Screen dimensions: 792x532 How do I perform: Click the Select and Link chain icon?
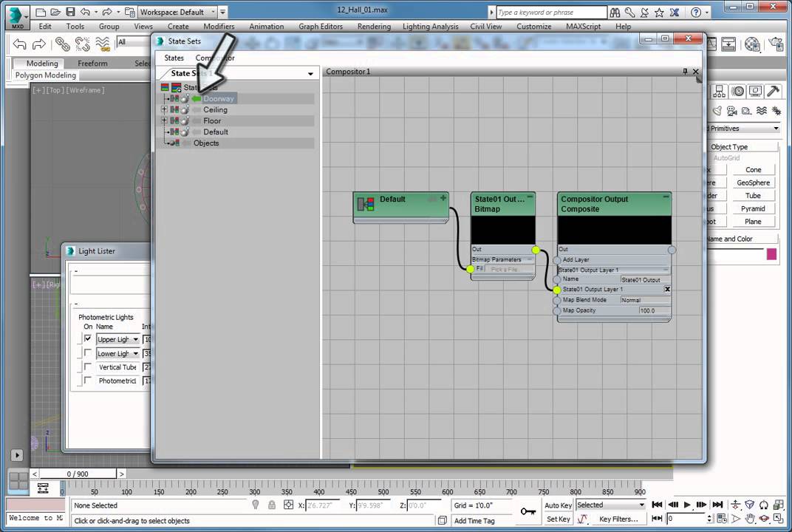[63, 44]
